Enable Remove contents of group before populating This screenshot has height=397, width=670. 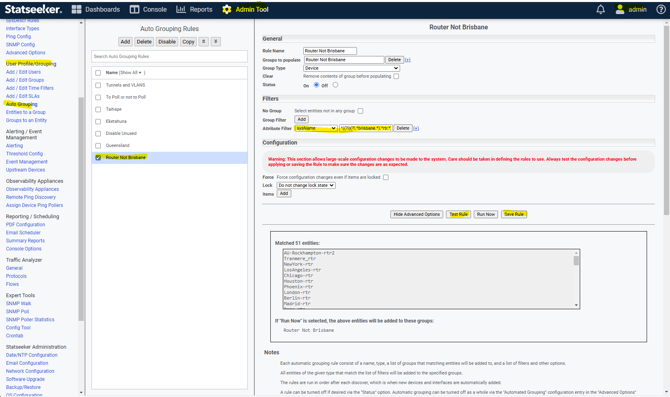point(396,76)
